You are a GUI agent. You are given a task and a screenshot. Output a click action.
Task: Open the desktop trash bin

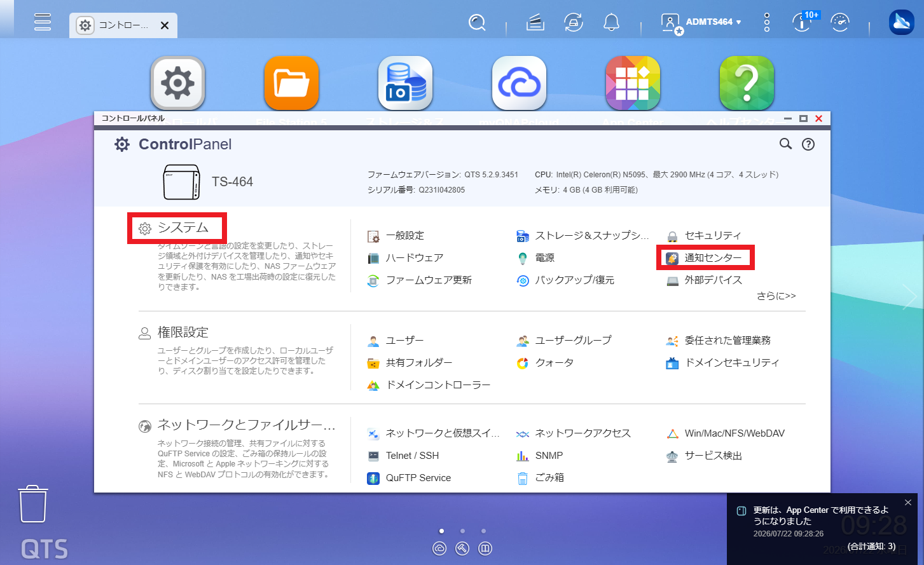(33, 504)
